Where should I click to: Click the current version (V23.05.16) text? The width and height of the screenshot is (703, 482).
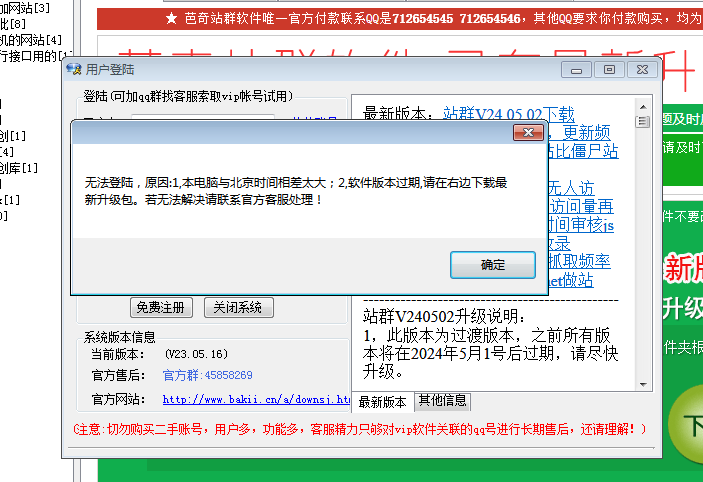(x=196, y=354)
